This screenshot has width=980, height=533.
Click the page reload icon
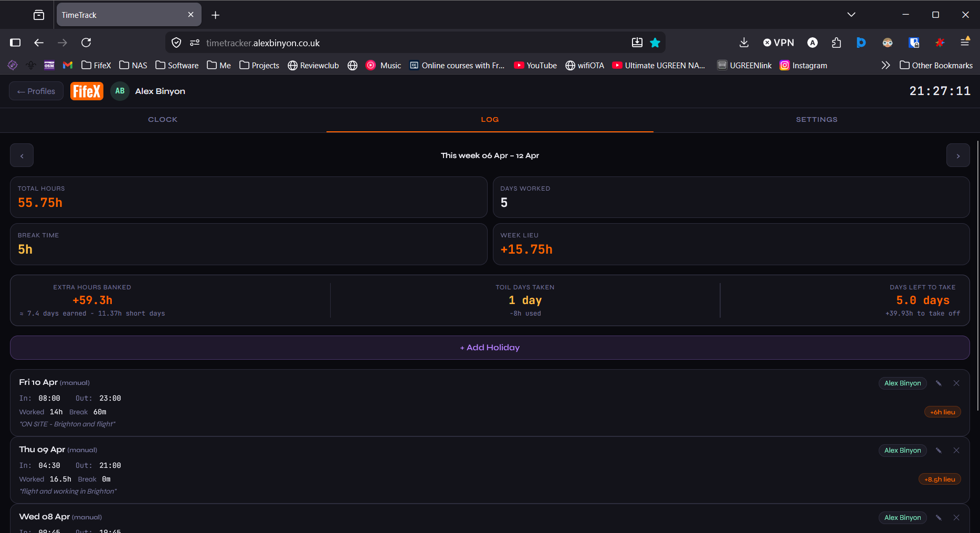(x=86, y=43)
